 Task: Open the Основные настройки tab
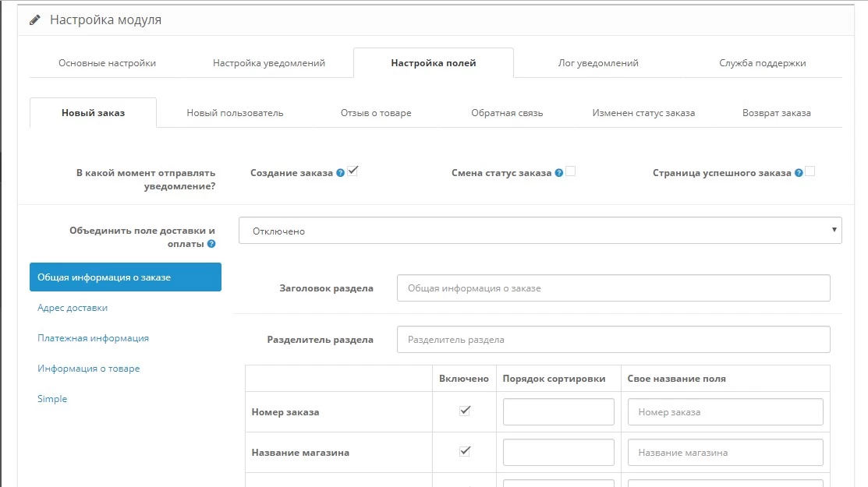pyautogui.click(x=108, y=63)
